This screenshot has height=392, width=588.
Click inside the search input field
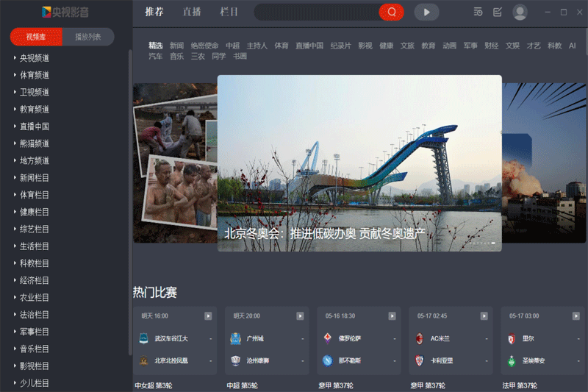click(316, 12)
